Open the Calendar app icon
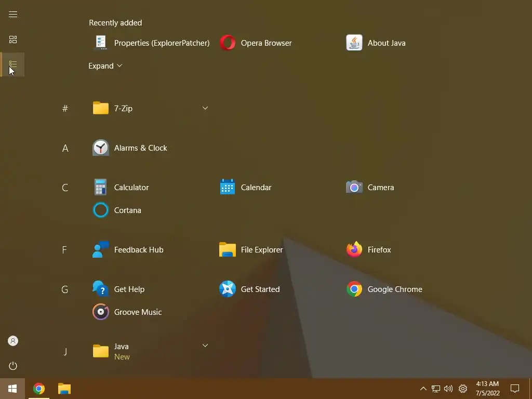This screenshot has height=399, width=532. [228, 187]
